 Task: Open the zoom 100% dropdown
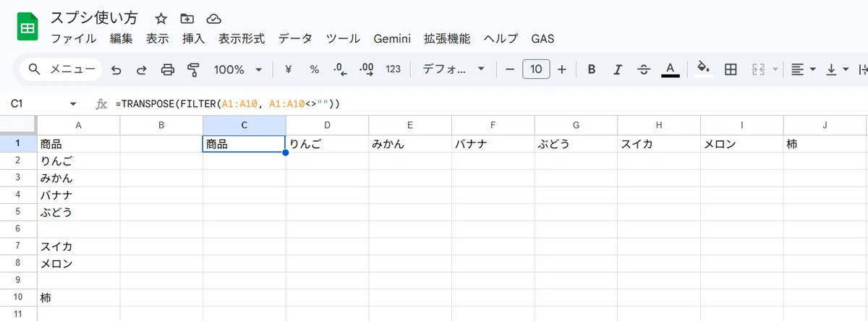coord(238,69)
